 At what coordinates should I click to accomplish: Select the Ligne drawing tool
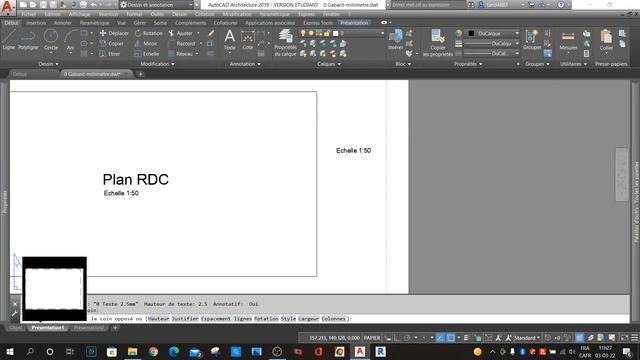pos(9,40)
